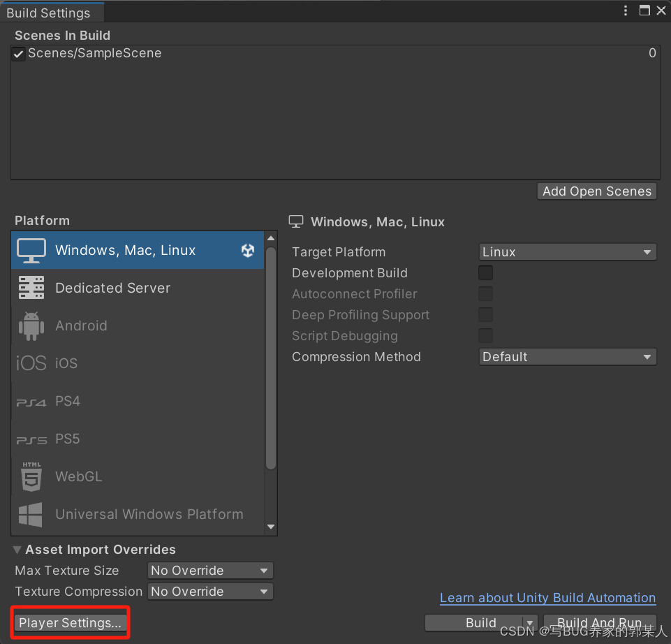Select the iOS platform entry
Image resolution: width=671 pixels, height=644 pixels.
pyautogui.click(x=138, y=363)
